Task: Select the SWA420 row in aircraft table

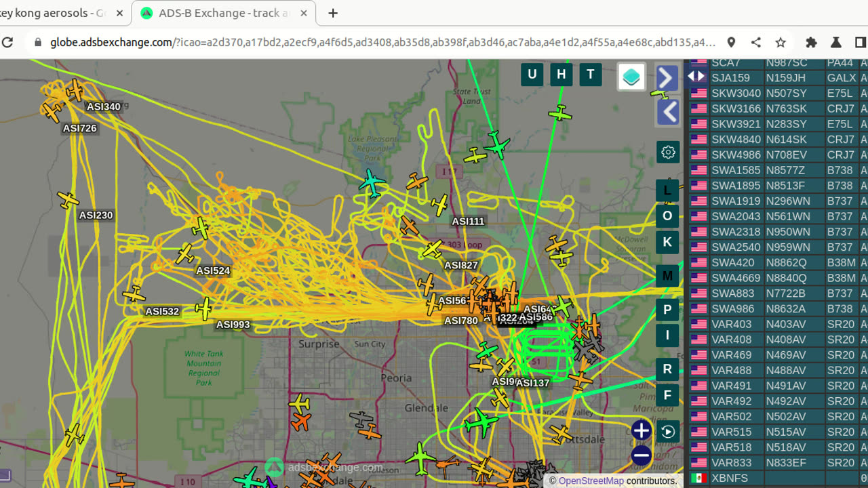Action: (x=778, y=262)
